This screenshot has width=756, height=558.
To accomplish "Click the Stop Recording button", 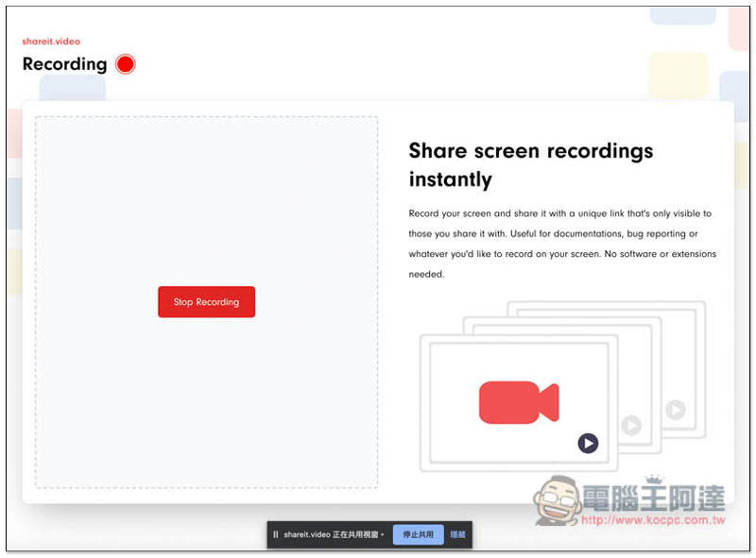I will (x=206, y=301).
